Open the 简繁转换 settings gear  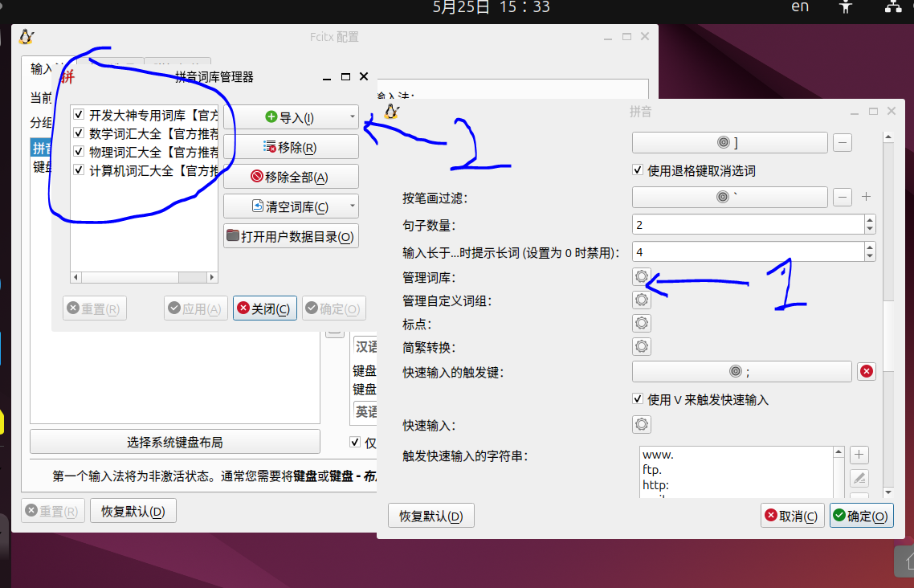pyautogui.click(x=641, y=346)
